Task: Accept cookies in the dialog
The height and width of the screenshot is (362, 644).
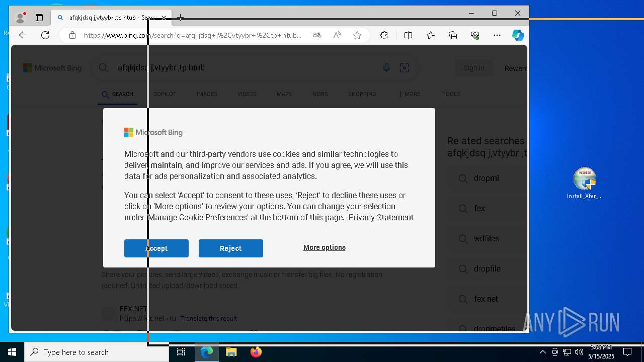Action: pyautogui.click(x=156, y=248)
